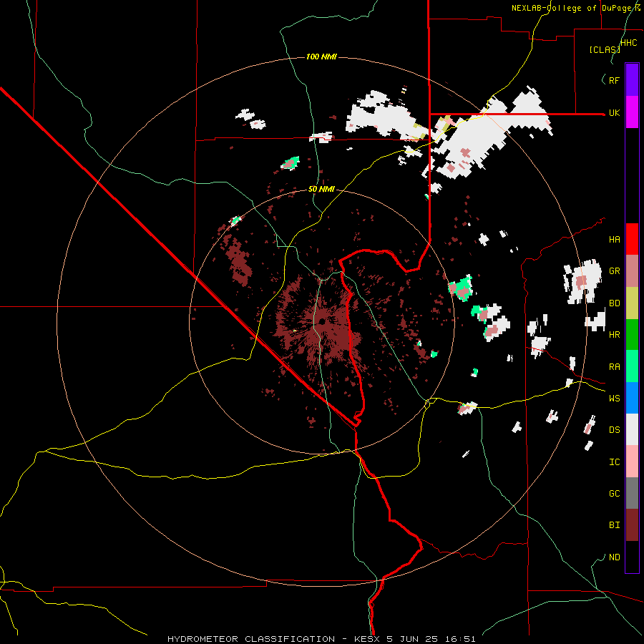Click the IC legend label

(614, 462)
